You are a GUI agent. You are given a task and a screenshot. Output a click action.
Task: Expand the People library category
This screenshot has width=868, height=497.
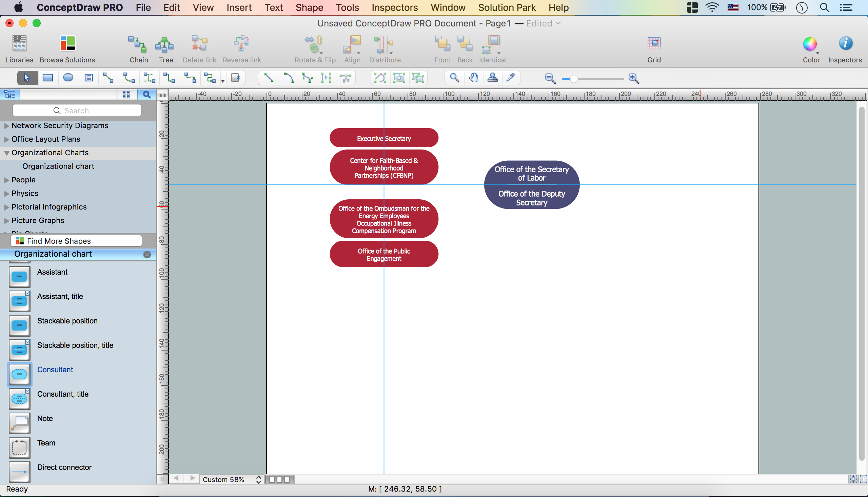6,180
